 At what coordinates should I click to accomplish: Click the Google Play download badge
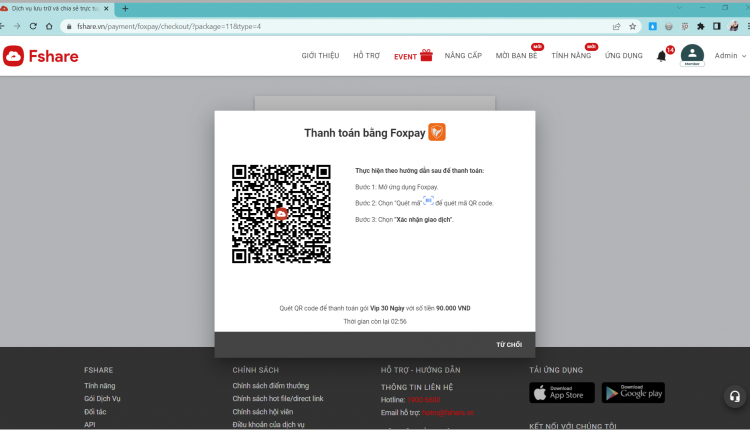(633, 393)
